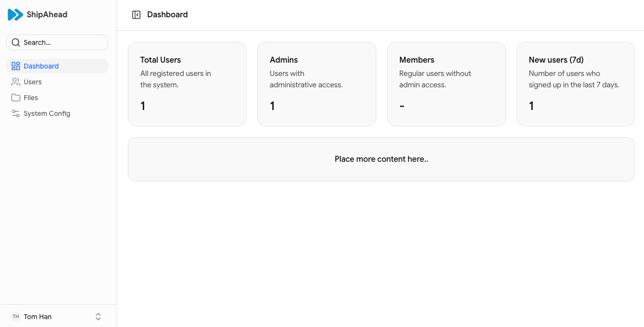Click the TH avatar icon
Image resolution: width=644 pixels, height=327 pixels.
coord(16,317)
